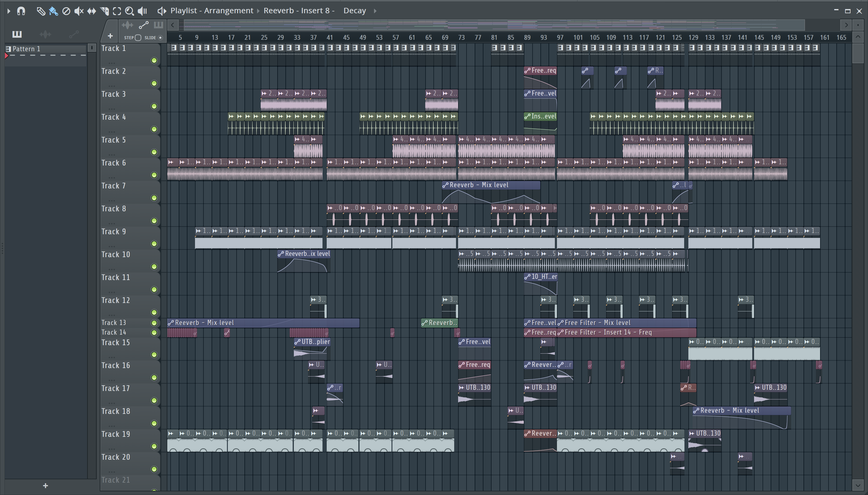Click the Decay breadcrumb

(x=354, y=11)
